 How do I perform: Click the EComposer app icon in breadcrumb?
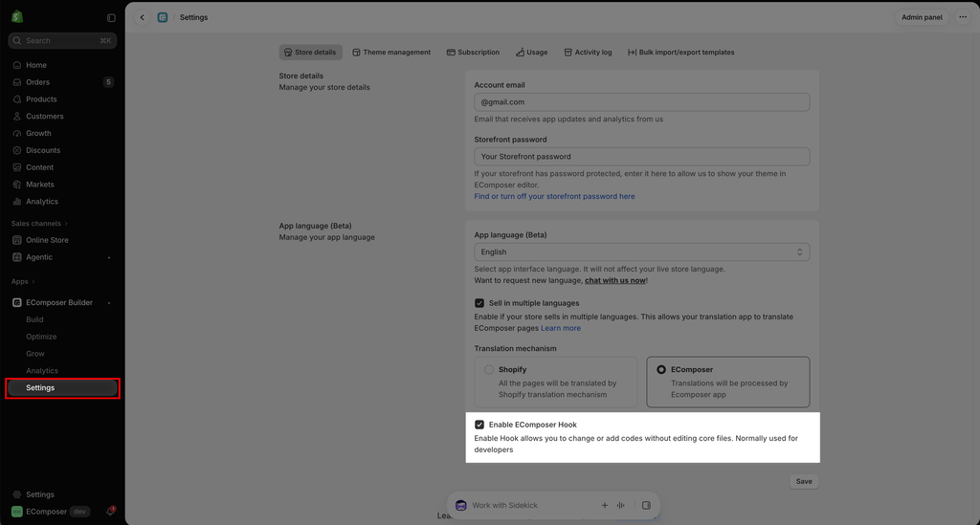163,17
